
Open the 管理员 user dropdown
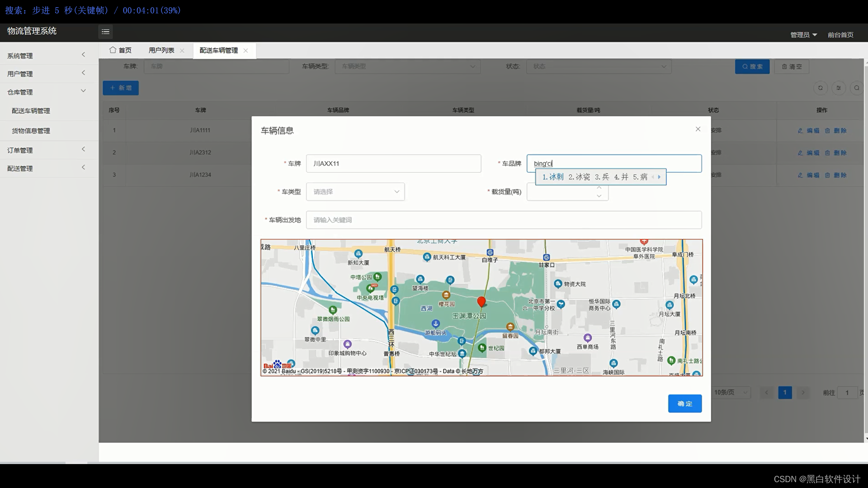coord(803,35)
